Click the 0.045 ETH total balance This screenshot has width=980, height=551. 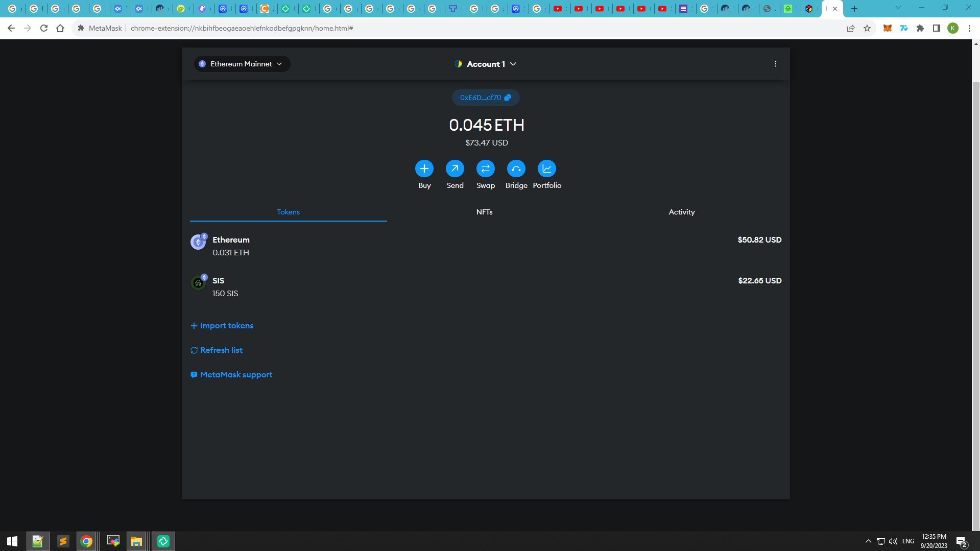coord(486,125)
